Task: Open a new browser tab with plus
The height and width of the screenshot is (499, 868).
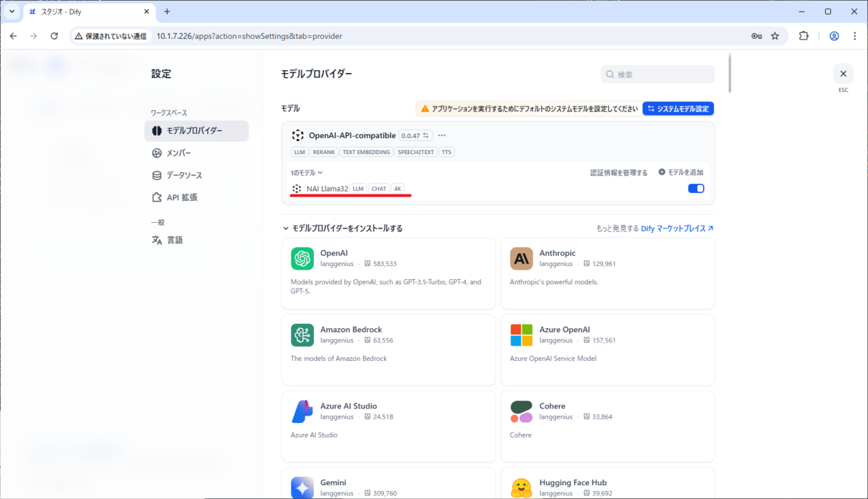Action: 167,12
